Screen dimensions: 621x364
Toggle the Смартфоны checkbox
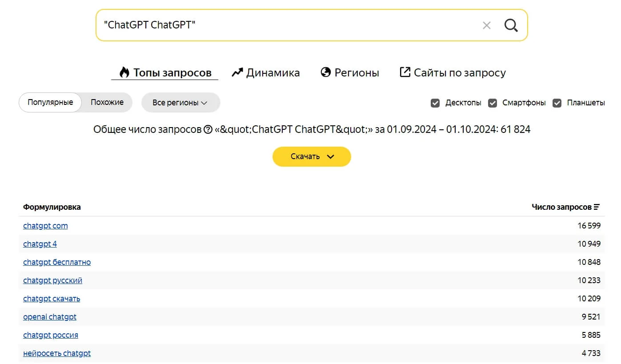(493, 103)
